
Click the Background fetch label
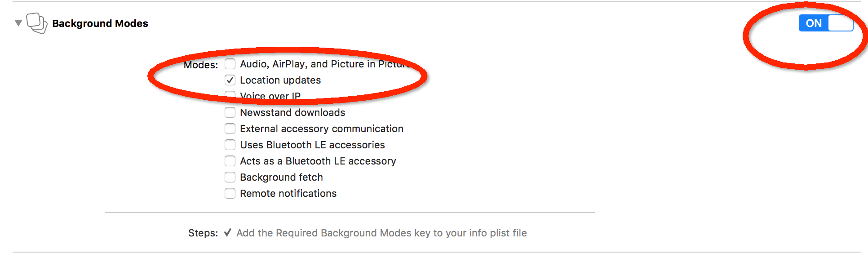281,177
